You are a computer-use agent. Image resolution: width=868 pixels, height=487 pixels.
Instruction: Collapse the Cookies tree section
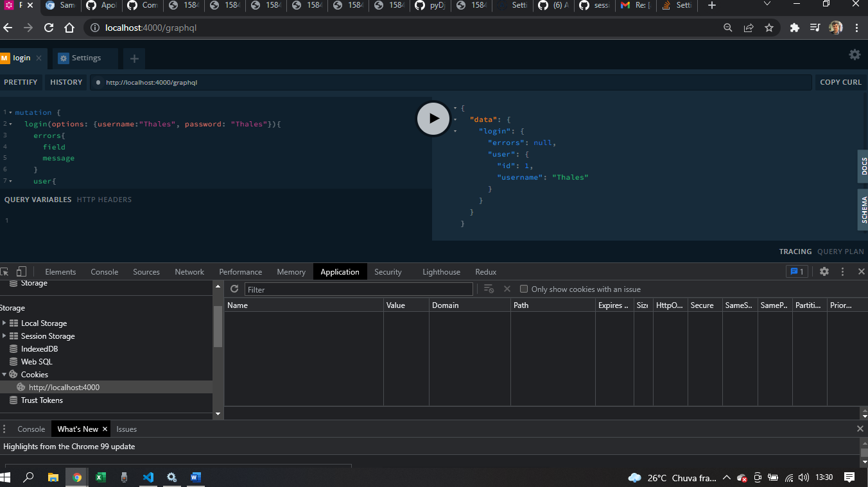pyautogui.click(x=4, y=375)
